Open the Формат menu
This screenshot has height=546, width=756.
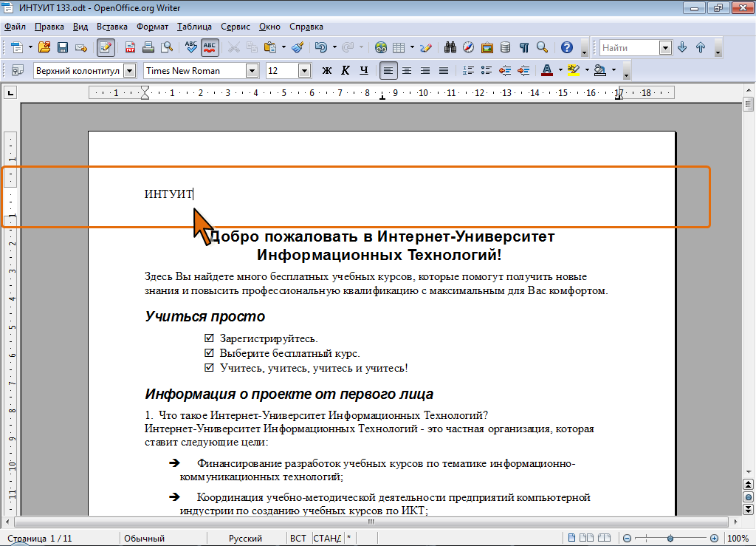point(152,27)
